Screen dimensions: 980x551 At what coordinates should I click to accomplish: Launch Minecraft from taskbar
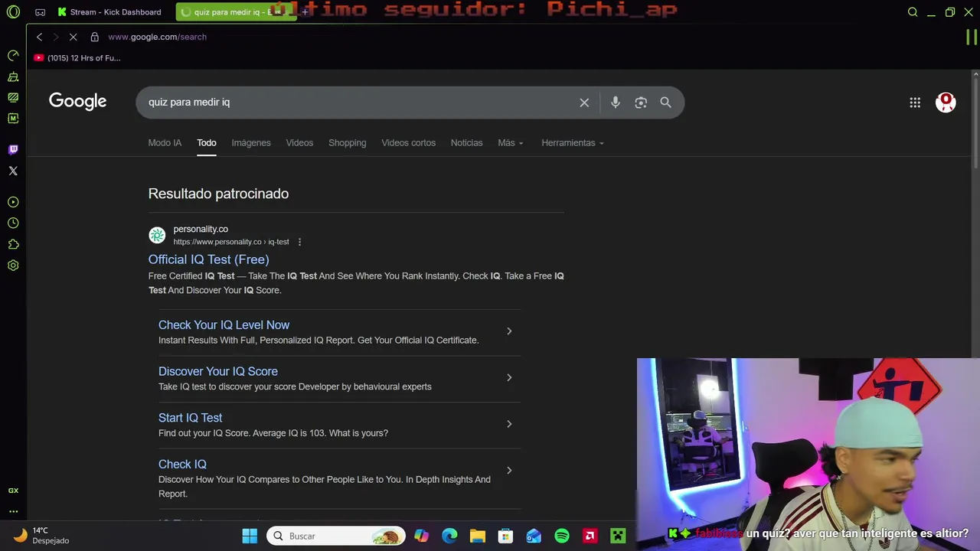[x=618, y=536]
